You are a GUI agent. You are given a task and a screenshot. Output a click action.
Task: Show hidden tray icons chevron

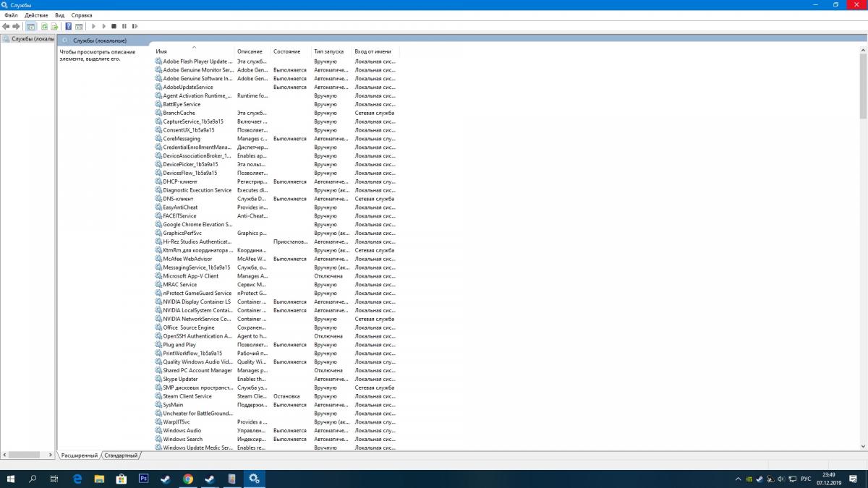coord(739,479)
